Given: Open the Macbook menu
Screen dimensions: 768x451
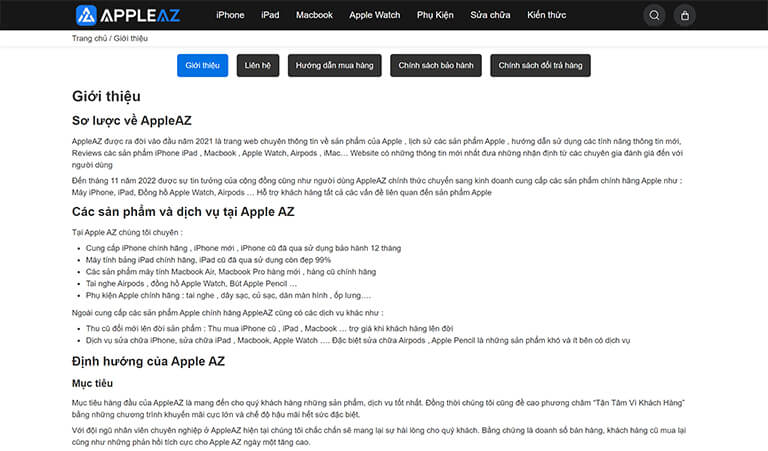Looking at the screenshot, I should click(x=314, y=15).
